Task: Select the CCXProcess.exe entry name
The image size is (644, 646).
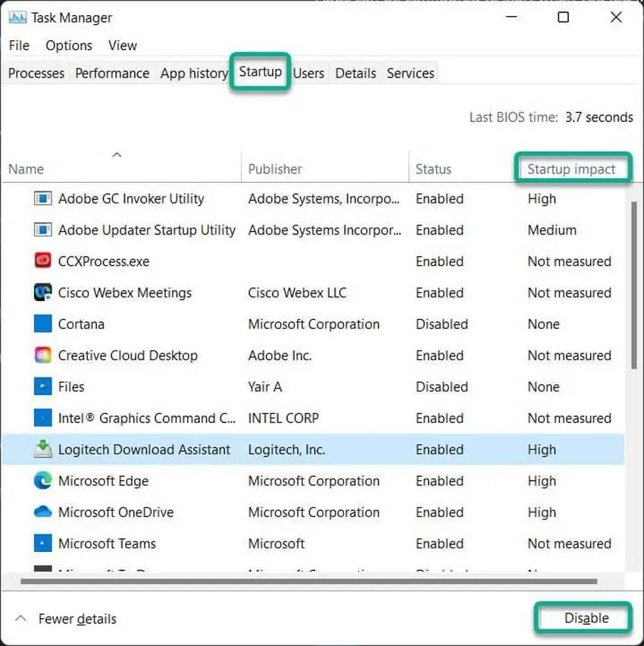Action: pyautogui.click(x=104, y=261)
